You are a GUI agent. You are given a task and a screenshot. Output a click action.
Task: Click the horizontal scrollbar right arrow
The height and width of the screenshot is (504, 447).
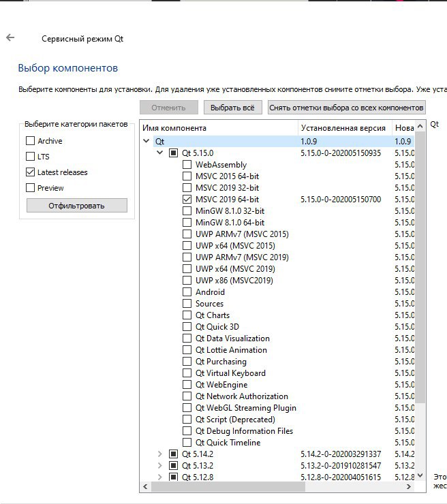(409, 487)
